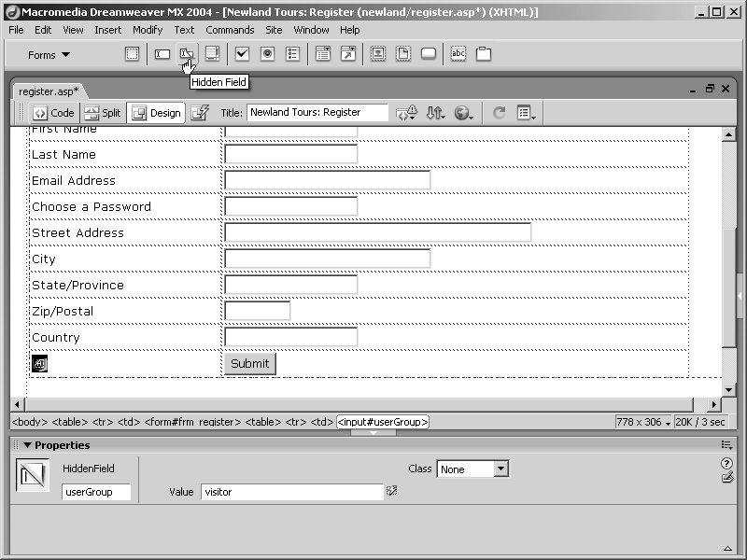Insert a Textarea from the Forms toolbar
The image size is (747, 560).
click(x=212, y=54)
